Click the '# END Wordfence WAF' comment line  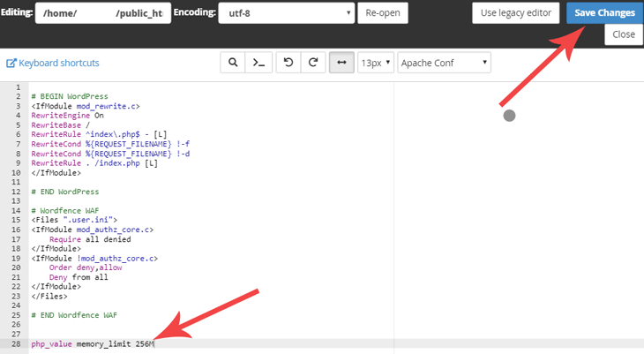(74, 315)
